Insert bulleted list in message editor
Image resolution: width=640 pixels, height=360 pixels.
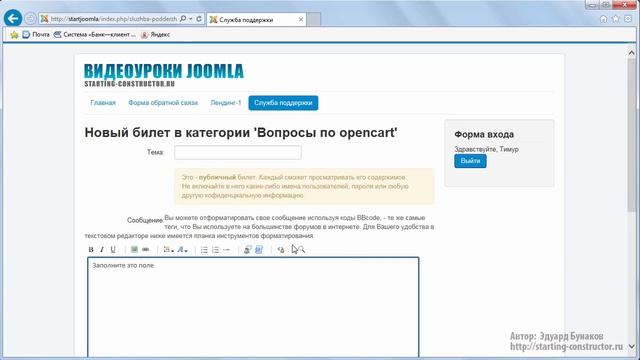click(x=204, y=250)
